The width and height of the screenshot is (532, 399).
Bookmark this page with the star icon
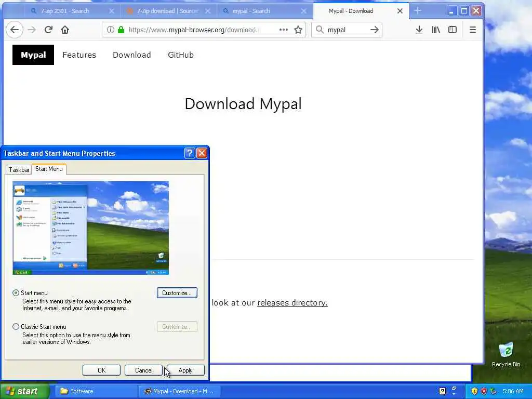298,30
